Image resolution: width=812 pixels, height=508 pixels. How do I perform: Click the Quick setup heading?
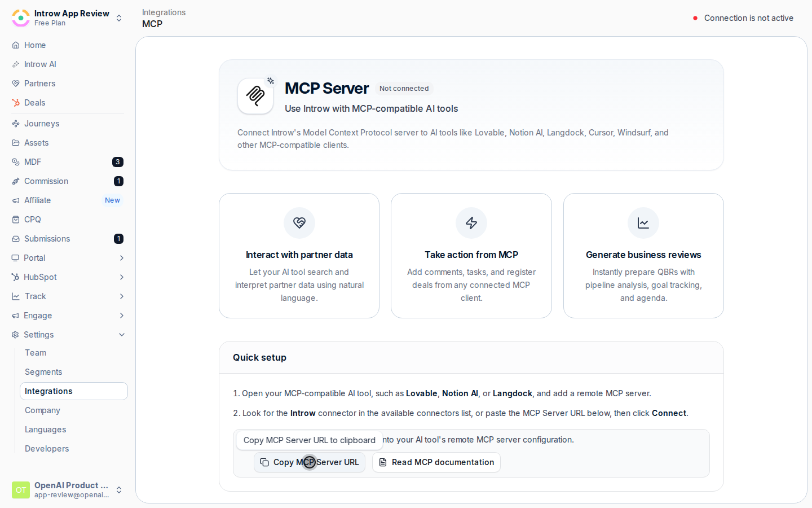(x=259, y=357)
